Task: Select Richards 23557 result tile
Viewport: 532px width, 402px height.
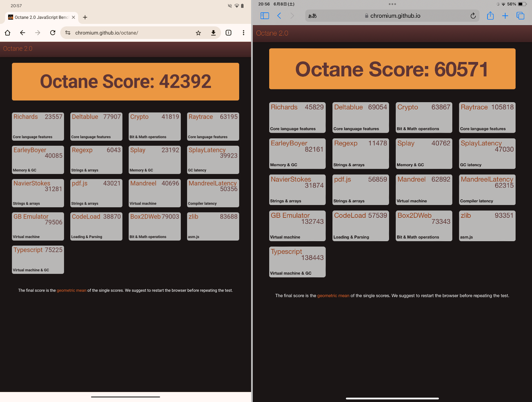Action: tap(38, 126)
